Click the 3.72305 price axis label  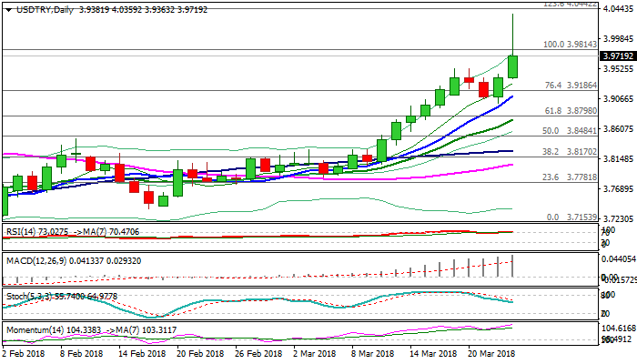[x=618, y=219]
